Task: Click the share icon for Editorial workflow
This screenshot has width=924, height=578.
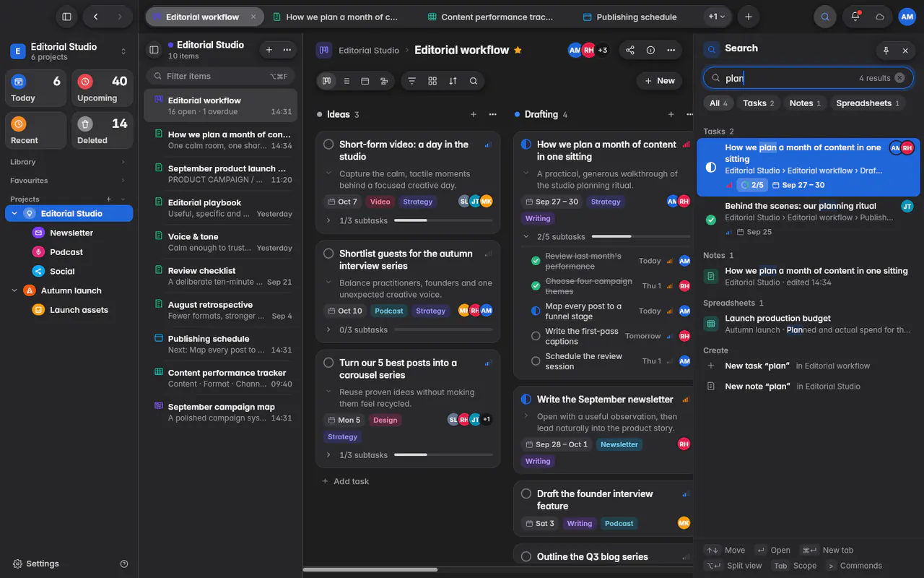Action: [x=630, y=50]
